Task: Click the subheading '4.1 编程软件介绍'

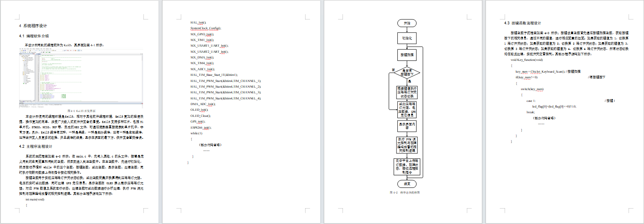Action: (34, 36)
